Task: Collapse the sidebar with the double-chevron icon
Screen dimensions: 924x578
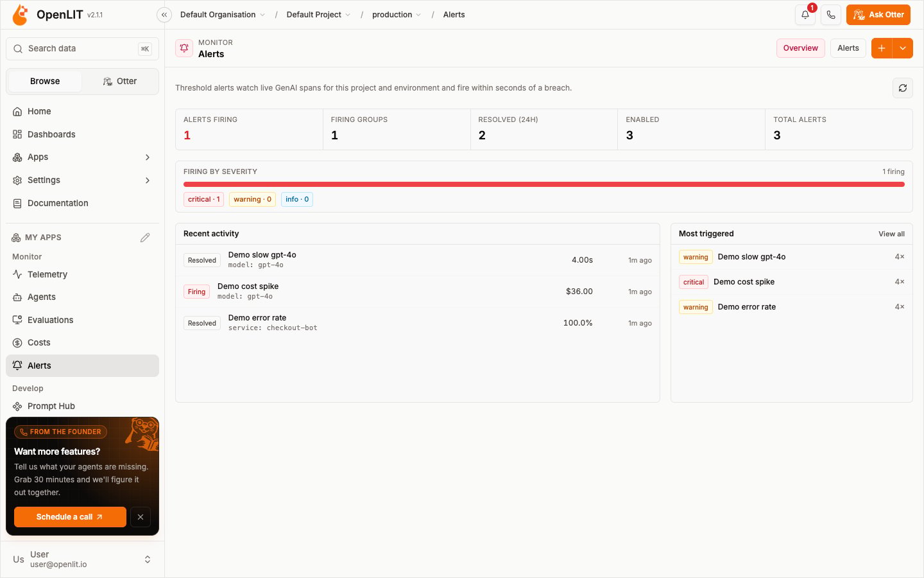Action: point(164,15)
